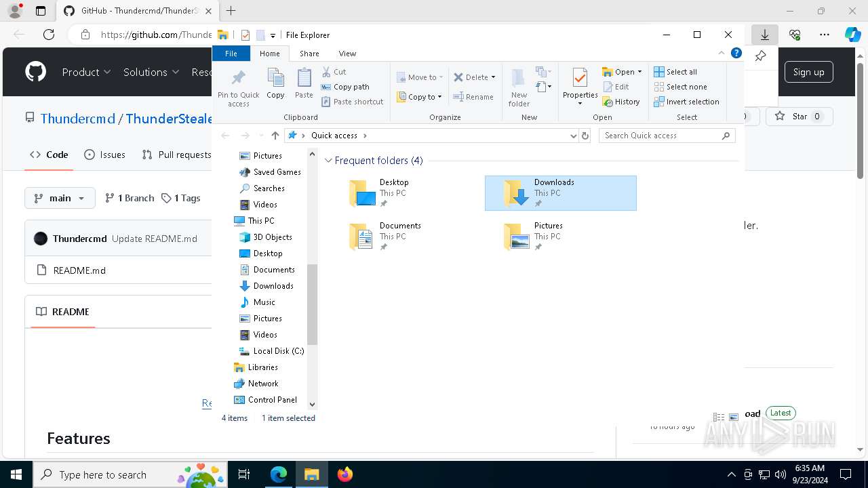Screen dimensions: 868x488
Task: Click the Up directory arrow
Action: (x=275, y=136)
